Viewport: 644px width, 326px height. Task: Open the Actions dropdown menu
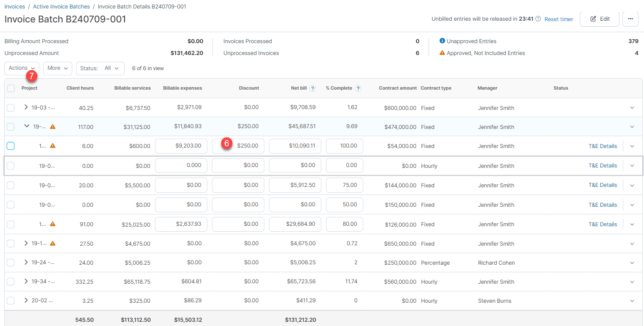pyautogui.click(x=22, y=68)
